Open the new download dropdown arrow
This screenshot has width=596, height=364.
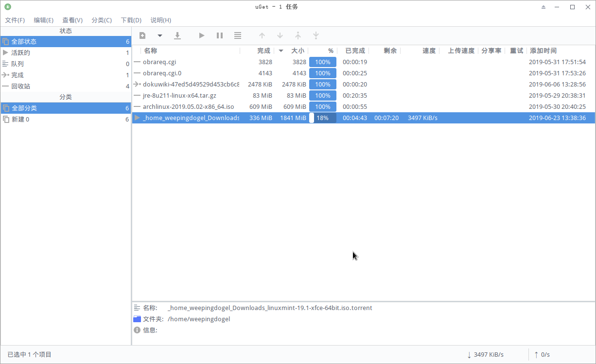coord(159,35)
